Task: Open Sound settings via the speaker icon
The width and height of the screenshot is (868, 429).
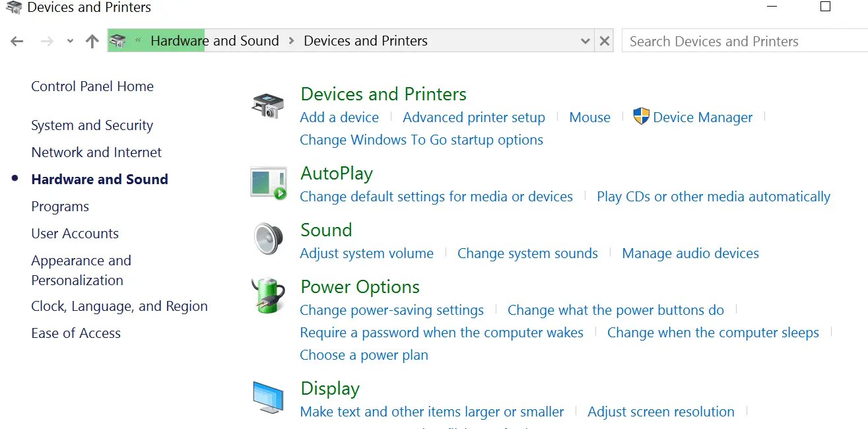Action: pyautogui.click(x=267, y=238)
